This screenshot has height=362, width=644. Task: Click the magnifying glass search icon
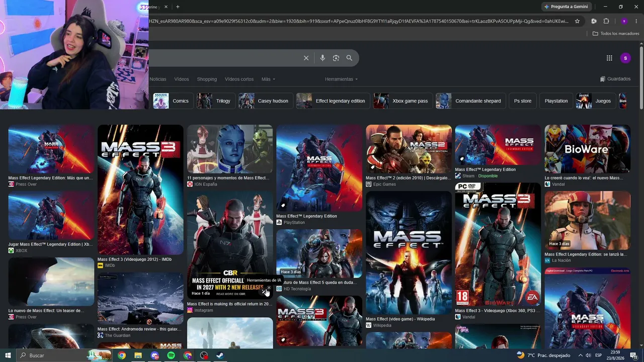point(349,58)
